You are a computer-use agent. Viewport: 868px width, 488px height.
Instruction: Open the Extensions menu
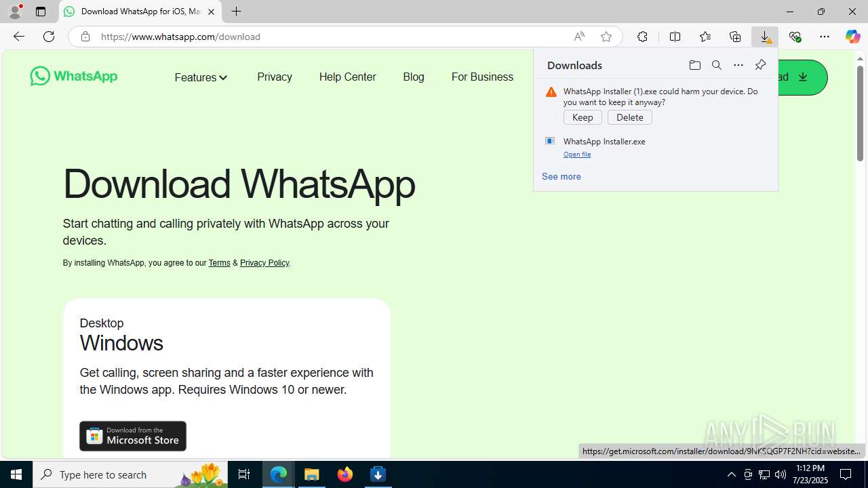pos(642,37)
